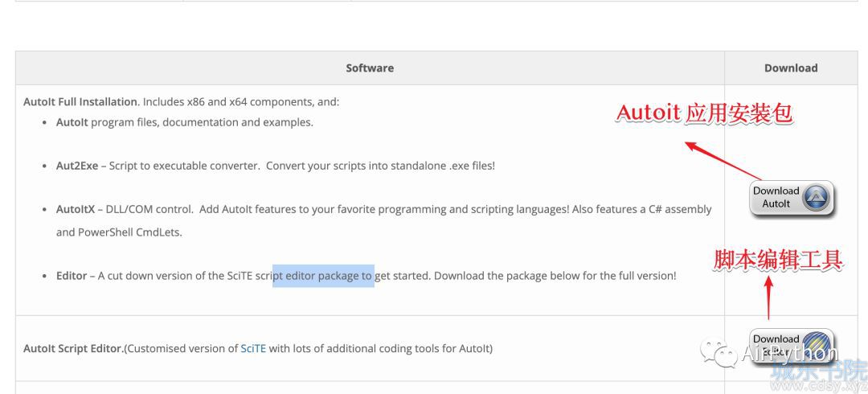Click the red arrow pointing from Download AutoIt
This screenshot has height=394, width=868.
tap(723, 162)
